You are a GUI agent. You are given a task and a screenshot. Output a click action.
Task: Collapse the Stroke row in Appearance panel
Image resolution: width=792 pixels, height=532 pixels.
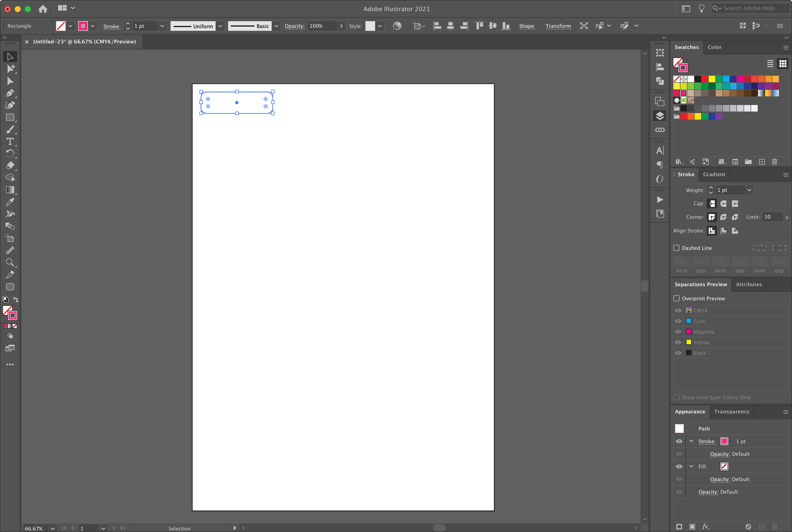pyautogui.click(x=691, y=441)
